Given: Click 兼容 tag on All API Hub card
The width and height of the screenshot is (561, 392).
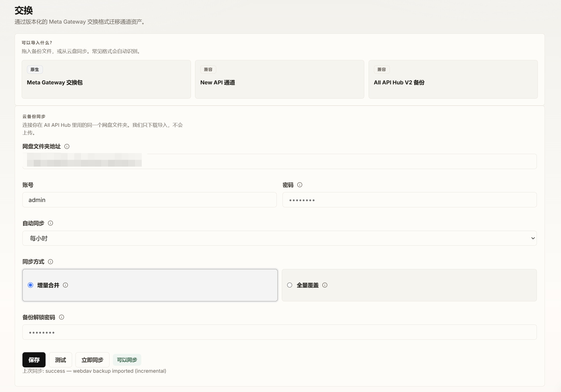Looking at the screenshot, I should point(382,70).
